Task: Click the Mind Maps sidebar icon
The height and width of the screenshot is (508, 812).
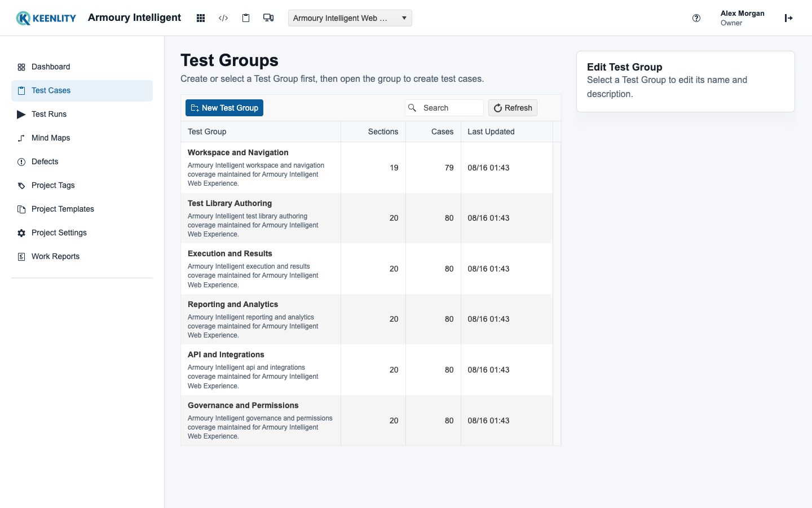Action: click(21, 138)
